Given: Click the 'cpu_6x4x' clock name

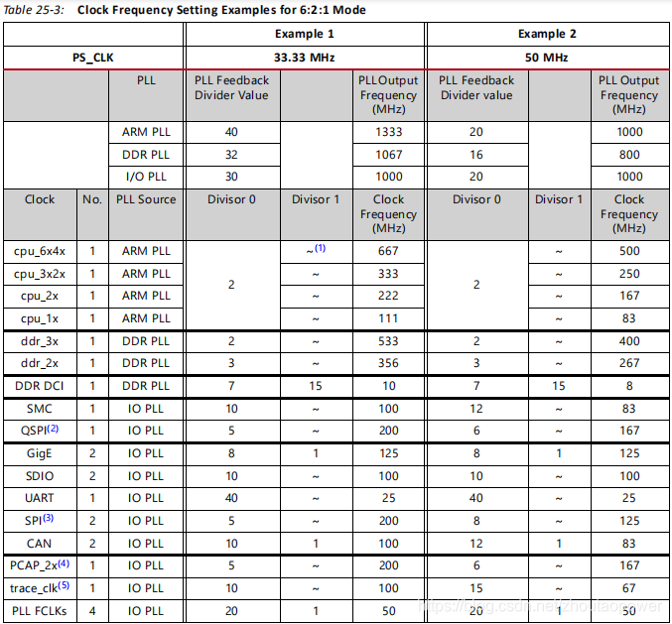Looking at the screenshot, I should coord(40,251).
